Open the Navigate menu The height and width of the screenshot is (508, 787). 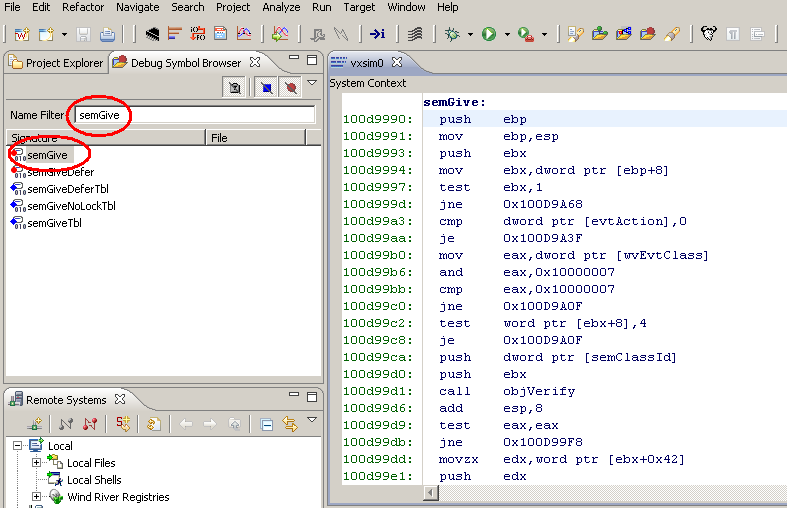(138, 7)
